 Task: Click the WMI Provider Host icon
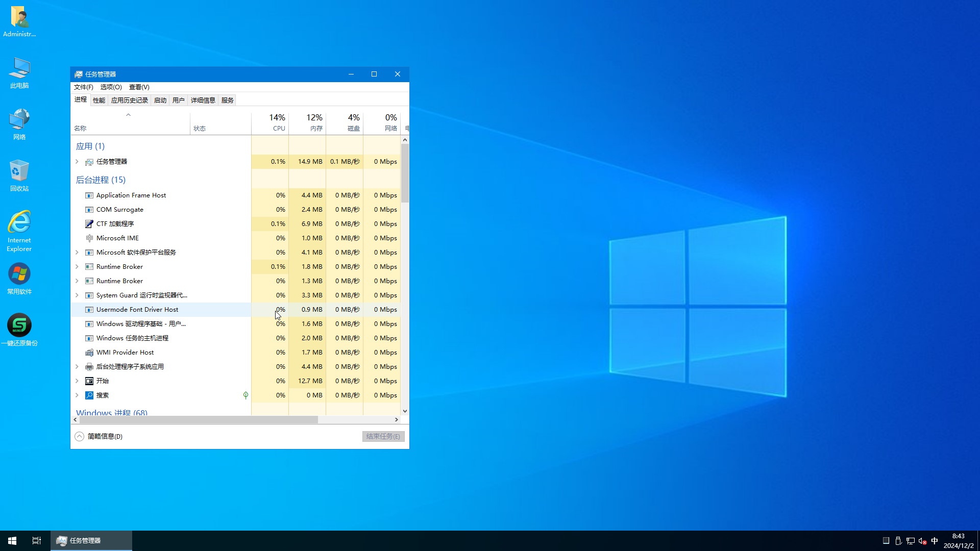[x=89, y=353]
